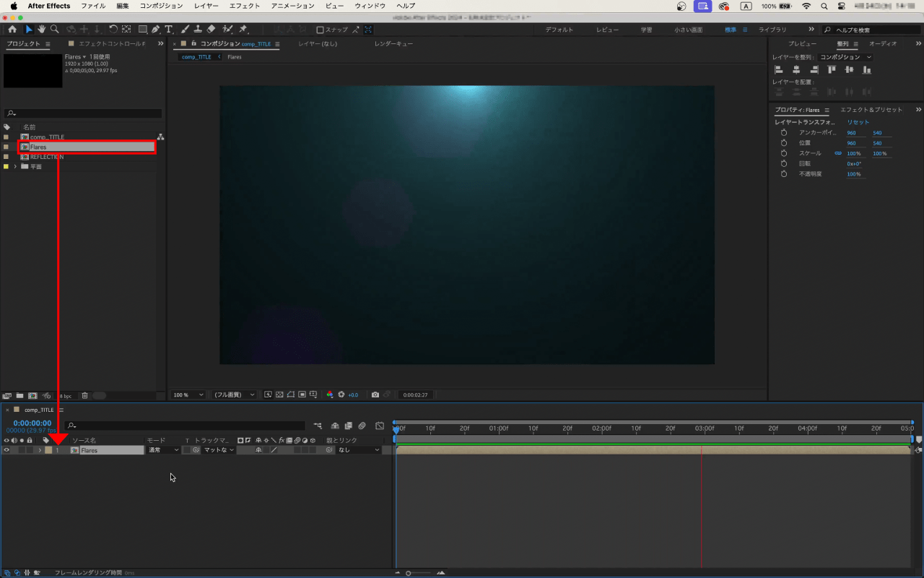Select the Eraser tool
Screen dimensions: 924x578
(211, 30)
